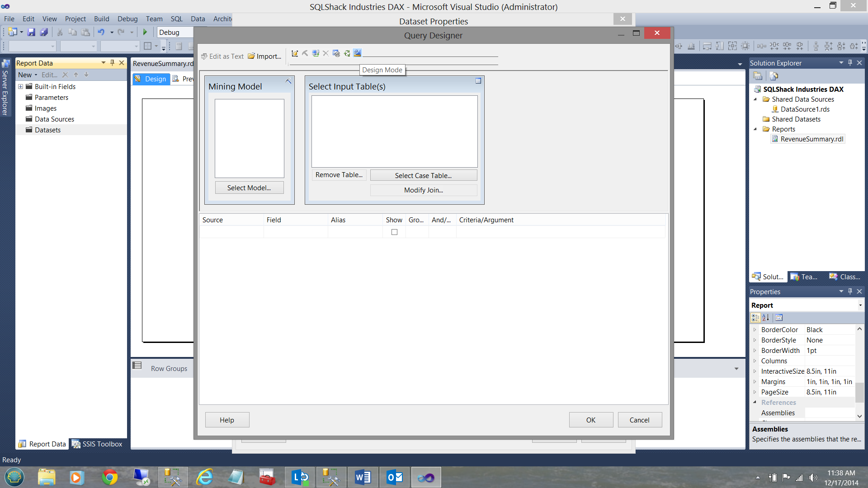Expand the Built-in Fields node
Viewport: 868px width, 488px height.
(20, 86)
